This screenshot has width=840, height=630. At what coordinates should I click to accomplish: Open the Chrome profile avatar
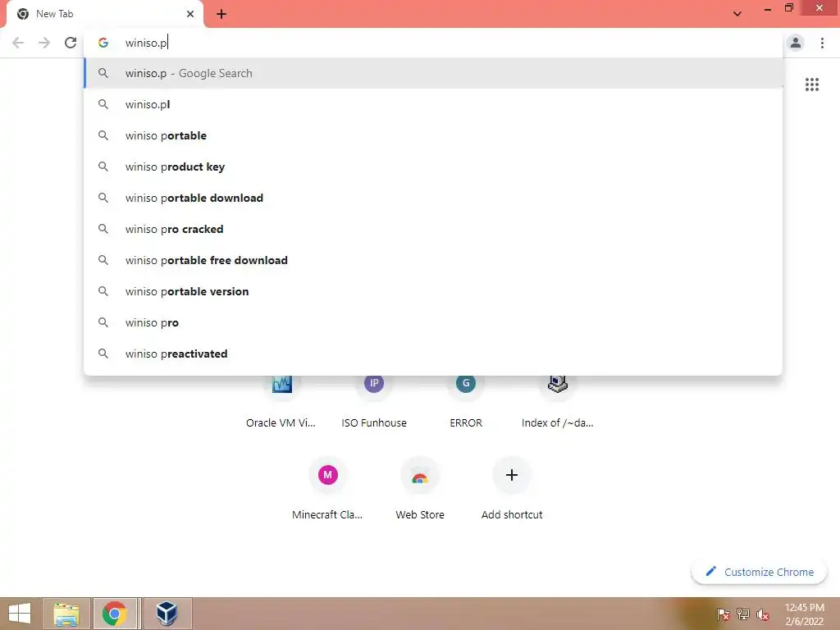pos(796,43)
